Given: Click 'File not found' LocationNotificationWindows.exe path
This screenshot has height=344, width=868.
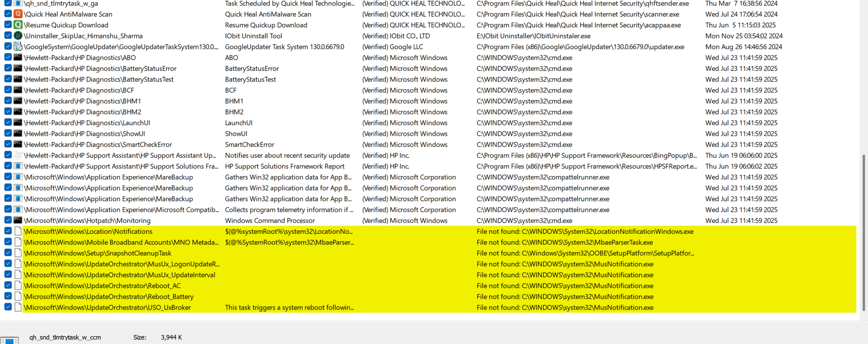Looking at the screenshot, I should [585, 231].
